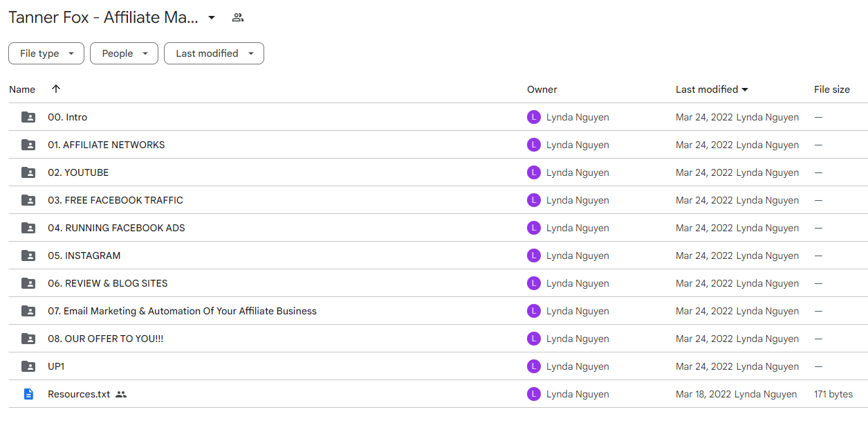Select 07. Email Marketing & Automation folder name

pyautogui.click(x=182, y=311)
